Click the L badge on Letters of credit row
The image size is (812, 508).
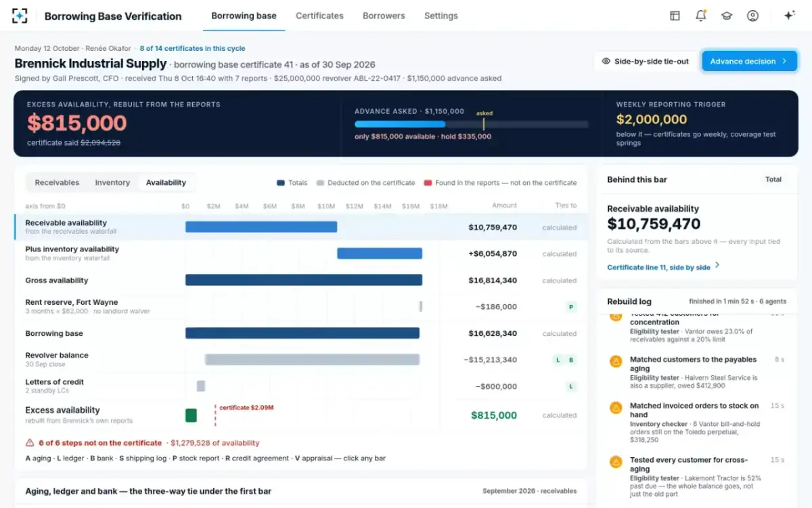tap(571, 386)
